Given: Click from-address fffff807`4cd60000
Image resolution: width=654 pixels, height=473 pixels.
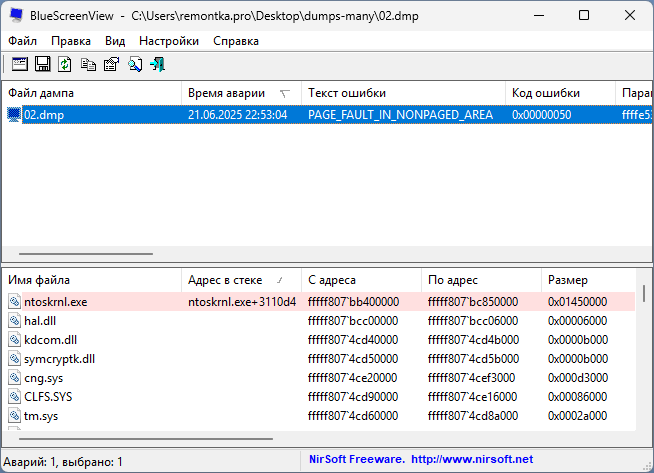Looking at the screenshot, I should (353, 416).
